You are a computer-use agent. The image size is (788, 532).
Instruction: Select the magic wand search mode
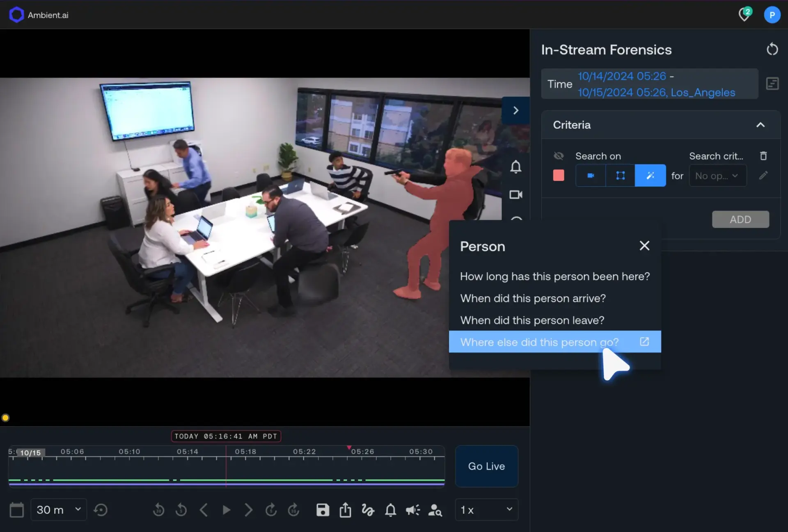coord(650,175)
